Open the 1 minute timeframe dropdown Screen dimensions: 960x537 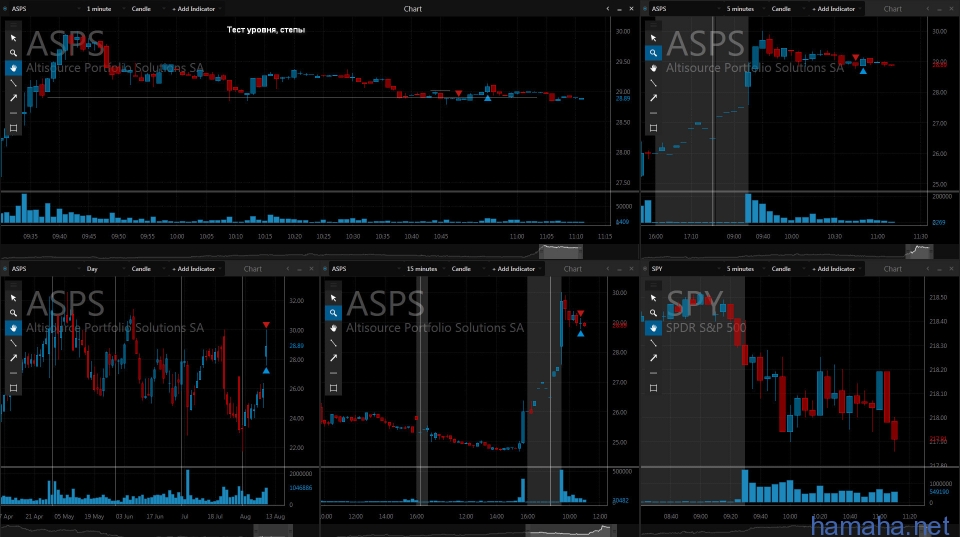[103, 9]
